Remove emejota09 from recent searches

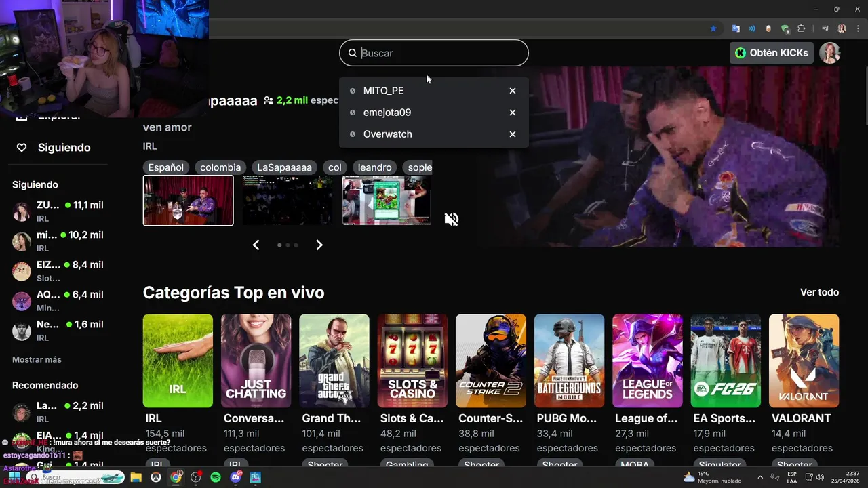click(513, 113)
